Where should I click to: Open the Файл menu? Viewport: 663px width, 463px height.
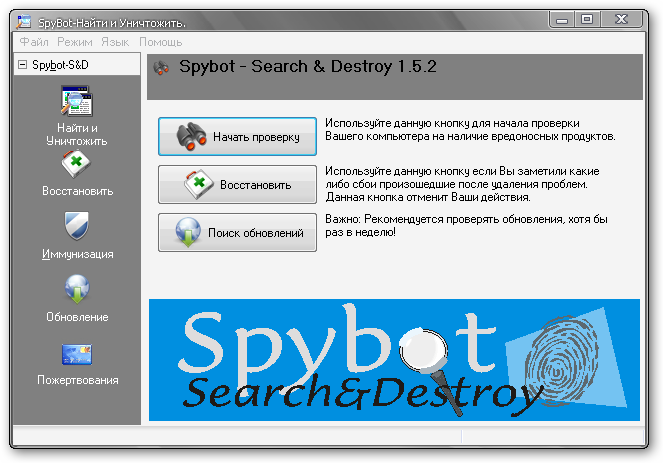coord(33,42)
